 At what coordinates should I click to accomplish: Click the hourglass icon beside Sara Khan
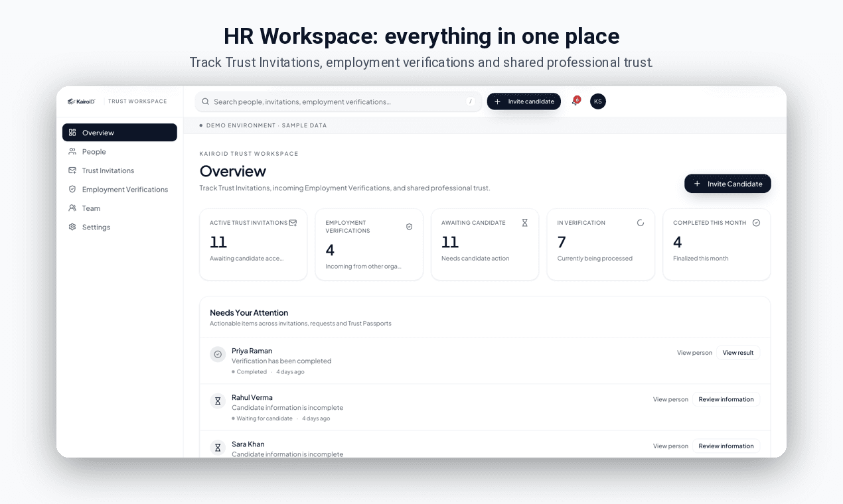coord(218,447)
